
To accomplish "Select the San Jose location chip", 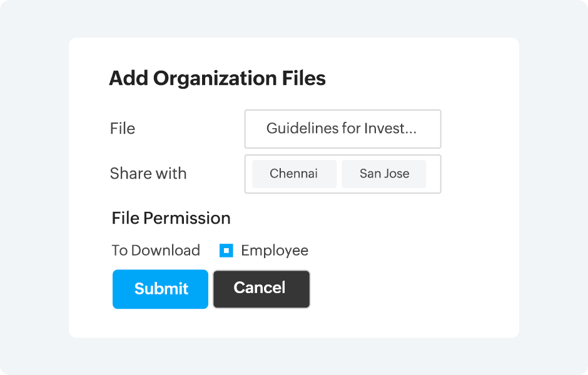I will point(384,174).
